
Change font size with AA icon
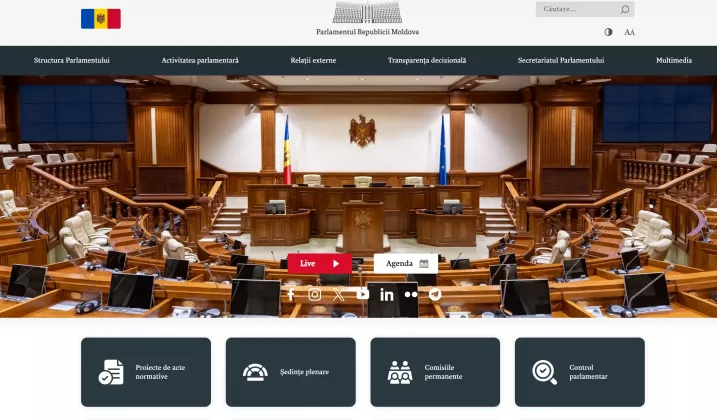click(x=630, y=32)
